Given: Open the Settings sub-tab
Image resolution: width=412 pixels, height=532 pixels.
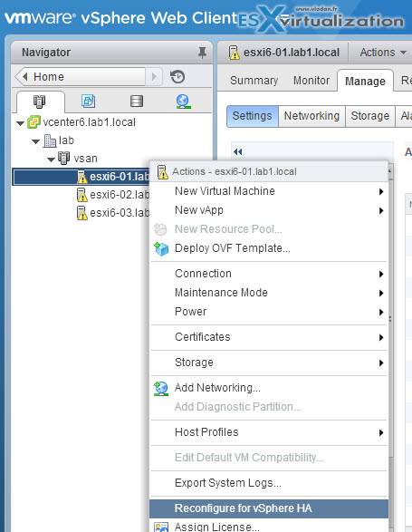Looking at the screenshot, I should [x=253, y=116].
